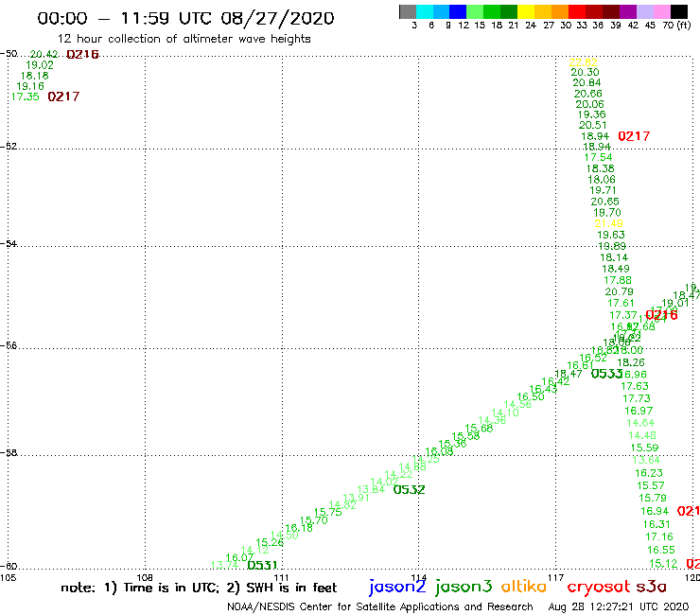Click the 20.42 wave height value
Image resolution: width=700 pixels, height=615 pixels.
(x=44, y=54)
